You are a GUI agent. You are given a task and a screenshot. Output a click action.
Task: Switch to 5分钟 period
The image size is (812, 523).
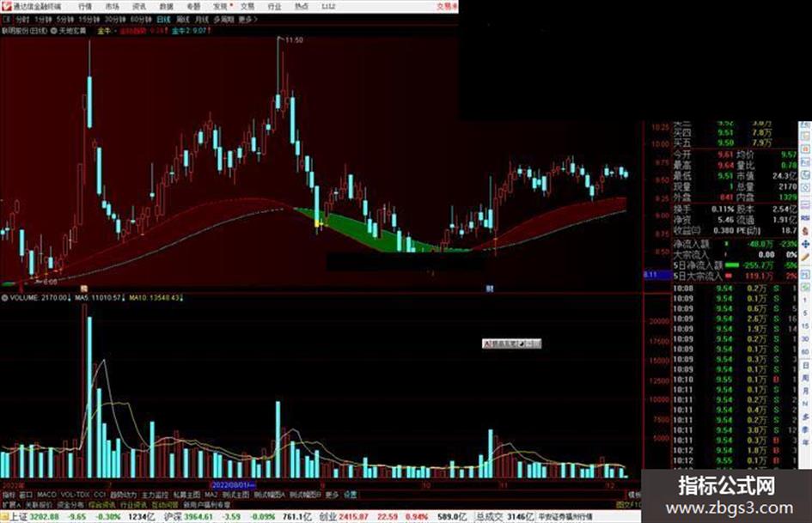point(66,20)
